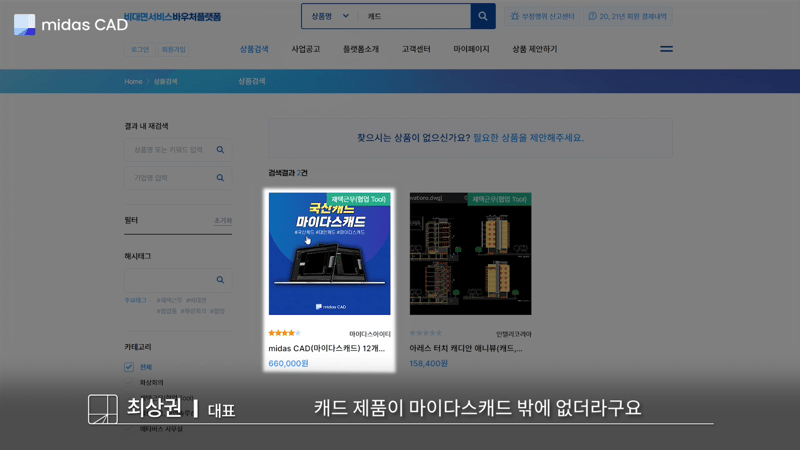Click the 회원가입 button

tap(173, 49)
